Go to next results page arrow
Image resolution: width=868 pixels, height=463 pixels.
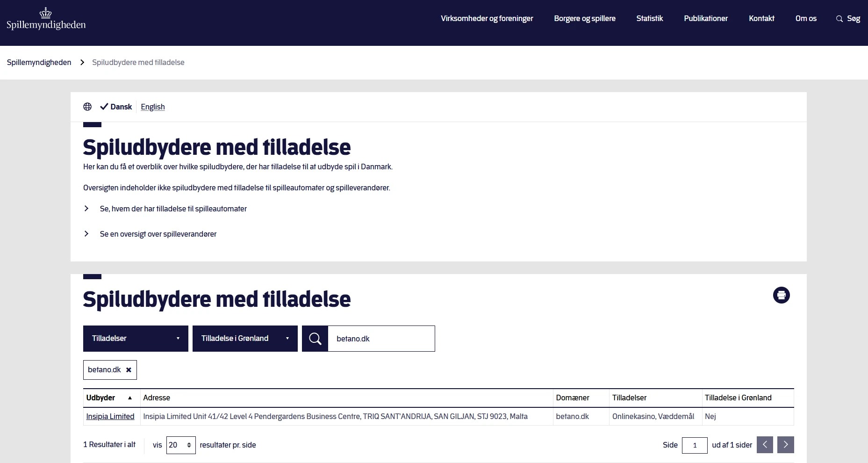click(x=786, y=445)
